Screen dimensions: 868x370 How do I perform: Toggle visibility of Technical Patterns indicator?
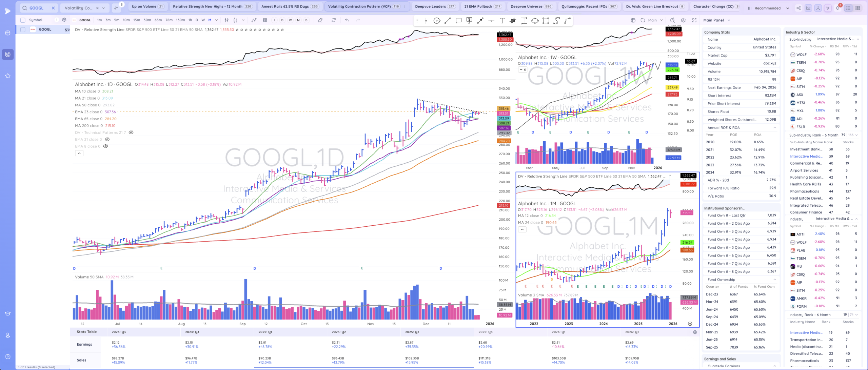[131, 132]
